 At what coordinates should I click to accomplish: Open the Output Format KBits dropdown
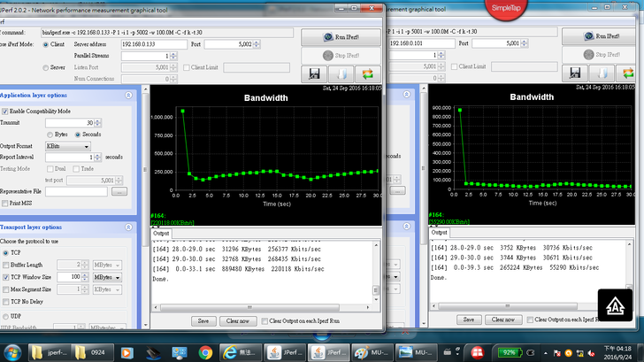click(x=67, y=146)
